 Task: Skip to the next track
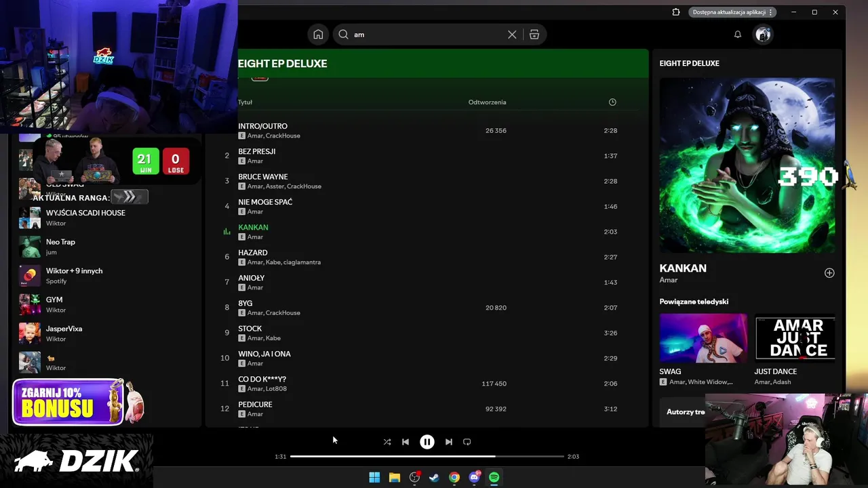point(449,442)
